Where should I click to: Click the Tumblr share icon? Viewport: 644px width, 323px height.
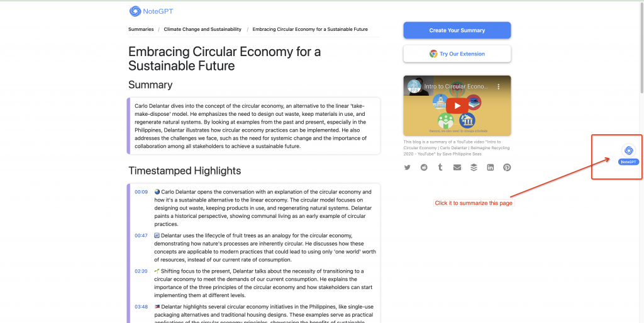click(440, 167)
